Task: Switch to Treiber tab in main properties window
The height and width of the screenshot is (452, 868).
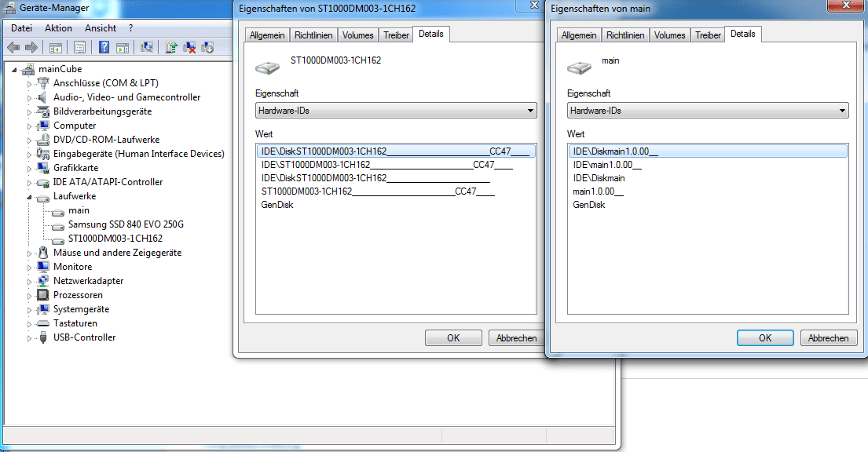Action: coord(708,35)
